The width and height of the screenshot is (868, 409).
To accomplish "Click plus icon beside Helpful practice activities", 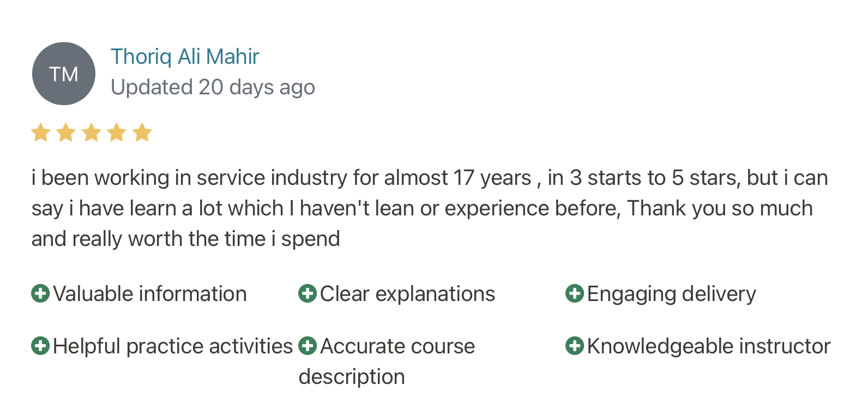I will (40, 346).
